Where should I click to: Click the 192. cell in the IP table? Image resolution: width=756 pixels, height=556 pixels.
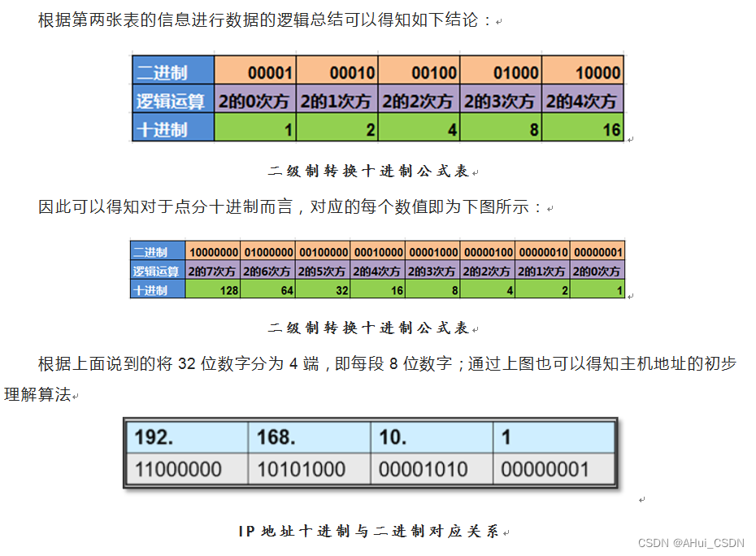187,437
